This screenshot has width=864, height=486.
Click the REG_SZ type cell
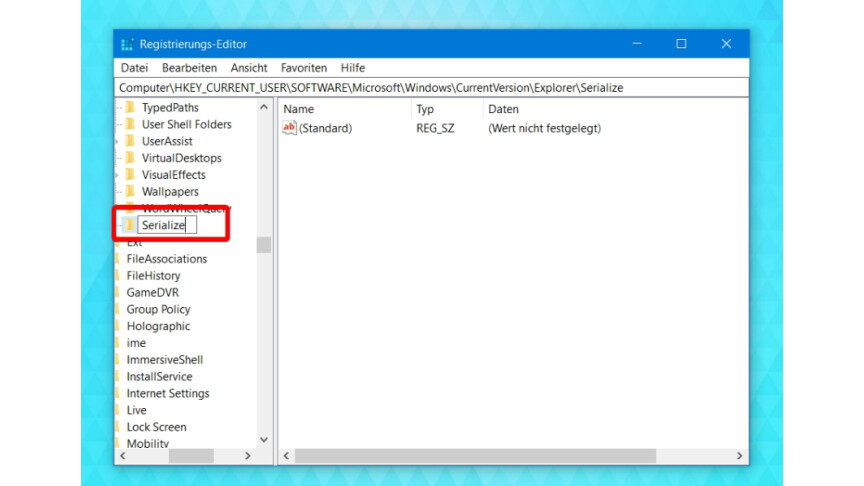435,128
